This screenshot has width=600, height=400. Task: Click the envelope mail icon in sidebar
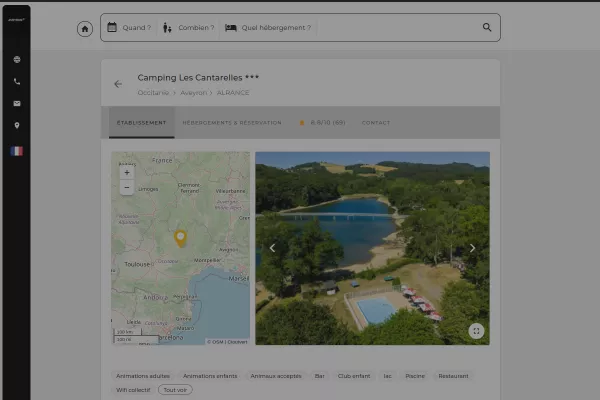point(17,103)
